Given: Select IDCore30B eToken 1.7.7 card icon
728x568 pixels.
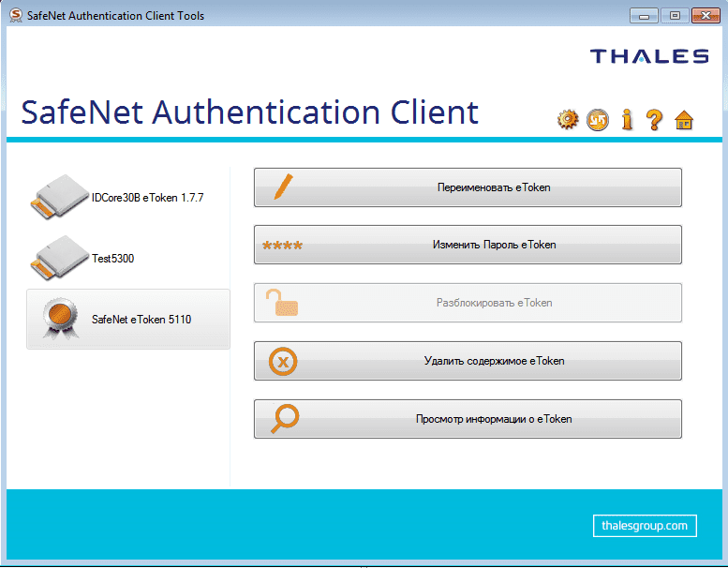Looking at the screenshot, I should pyautogui.click(x=59, y=197).
